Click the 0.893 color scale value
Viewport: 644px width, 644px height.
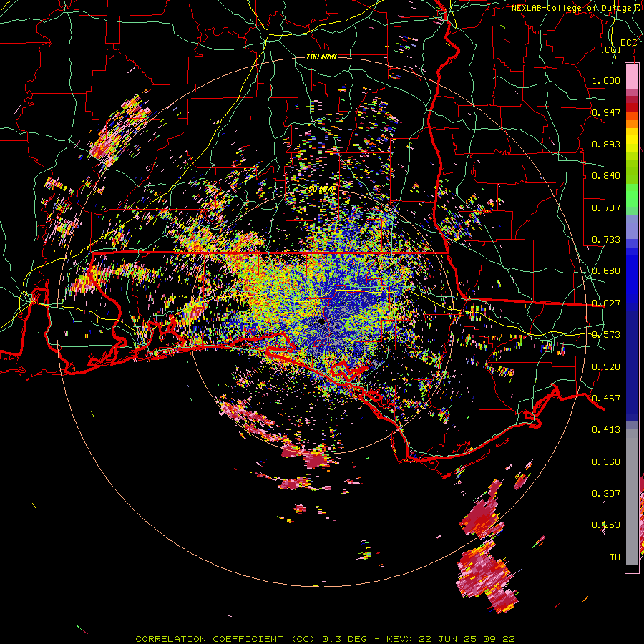[x=606, y=144]
